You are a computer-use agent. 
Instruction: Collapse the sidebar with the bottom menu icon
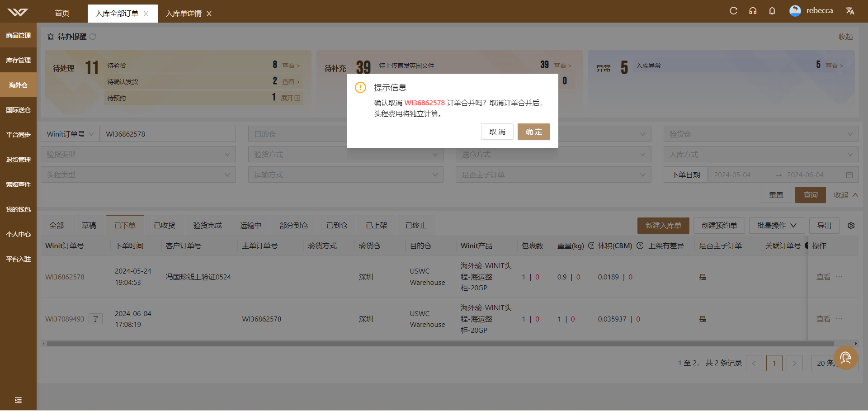pyautogui.click(x=18, y=400)
